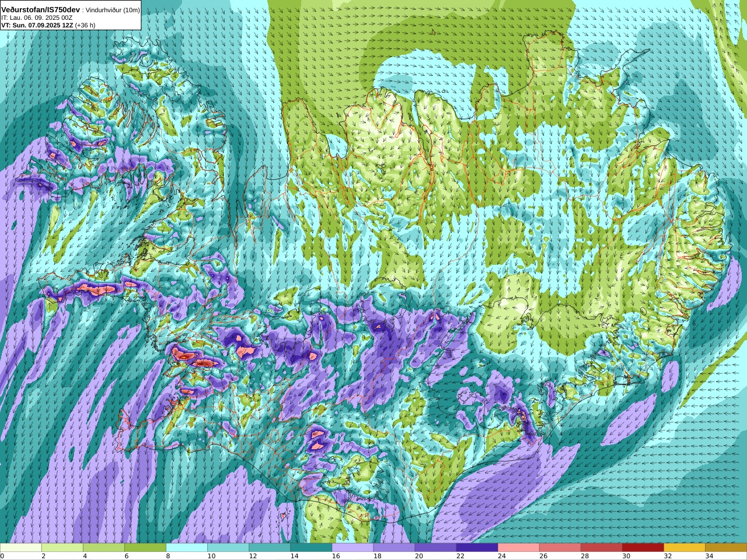Click the light lime 2–4 legend swatch

[62, 548]
